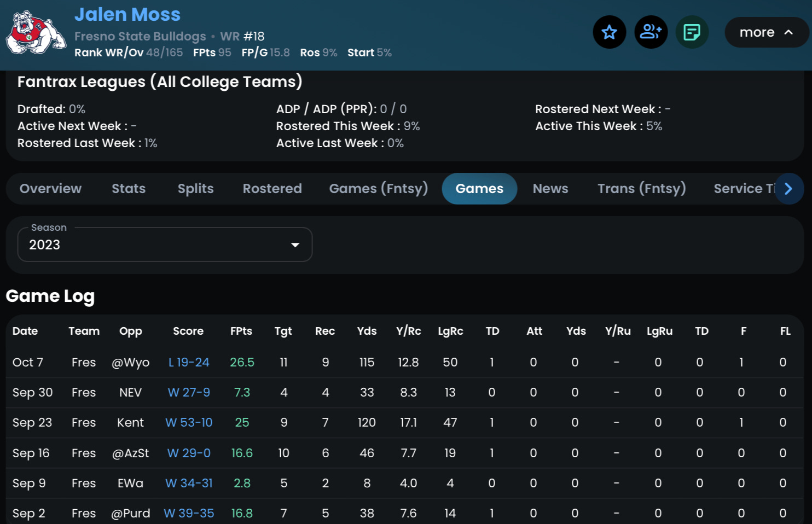The image size is (812, 524).
Task: Click the Date column header
Action: click(25, 331)
